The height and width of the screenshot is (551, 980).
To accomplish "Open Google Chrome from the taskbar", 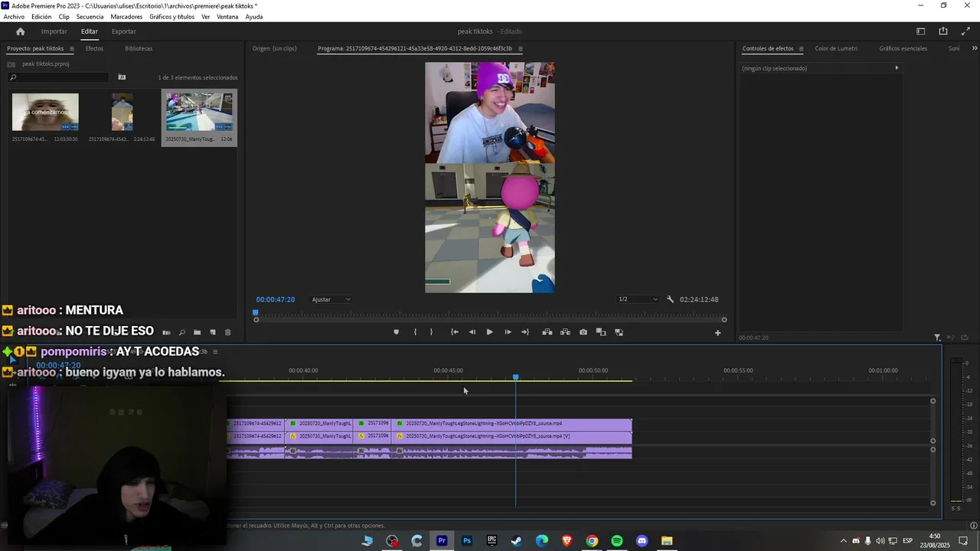I will pyautogui.click(x=592, y=541).
